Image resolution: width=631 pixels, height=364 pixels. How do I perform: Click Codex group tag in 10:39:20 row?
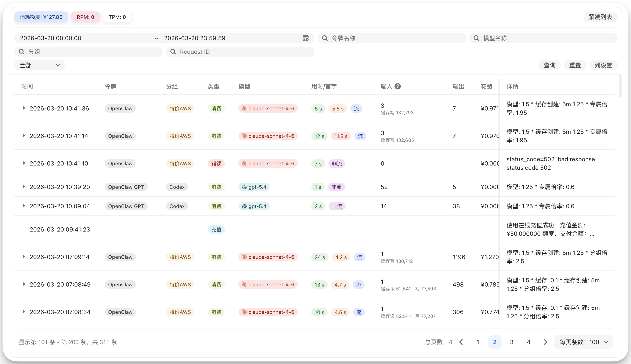coord(177,187)
